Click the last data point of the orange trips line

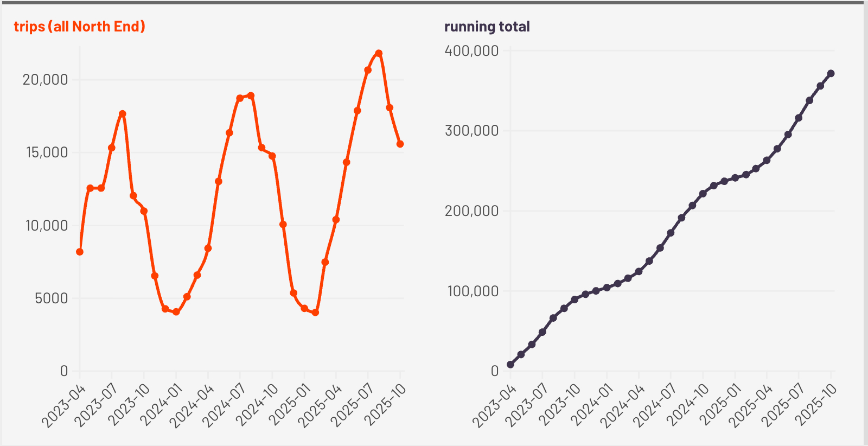tap(400, 144)
